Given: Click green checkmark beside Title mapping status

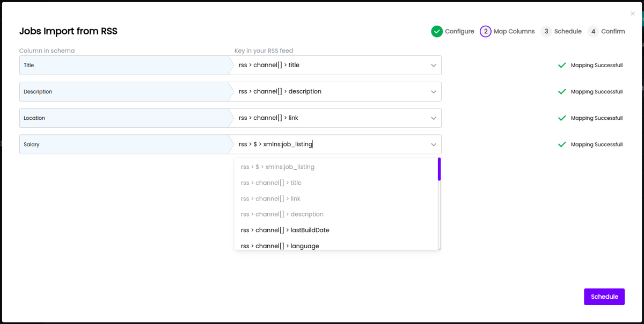Looking at the screenshot, I should (x=562, y=66).
